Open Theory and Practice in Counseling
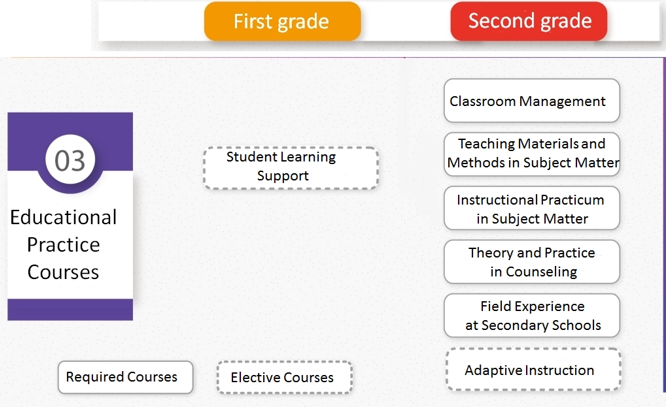The height and width of the screenshot is (407, 666). (x=531, y=262)
